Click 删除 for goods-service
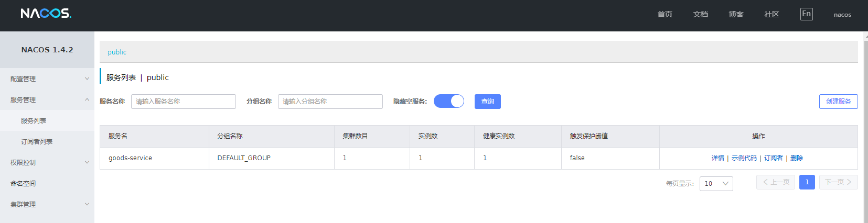The height and width of the screenshot is (223, 868). pos(797,158)
